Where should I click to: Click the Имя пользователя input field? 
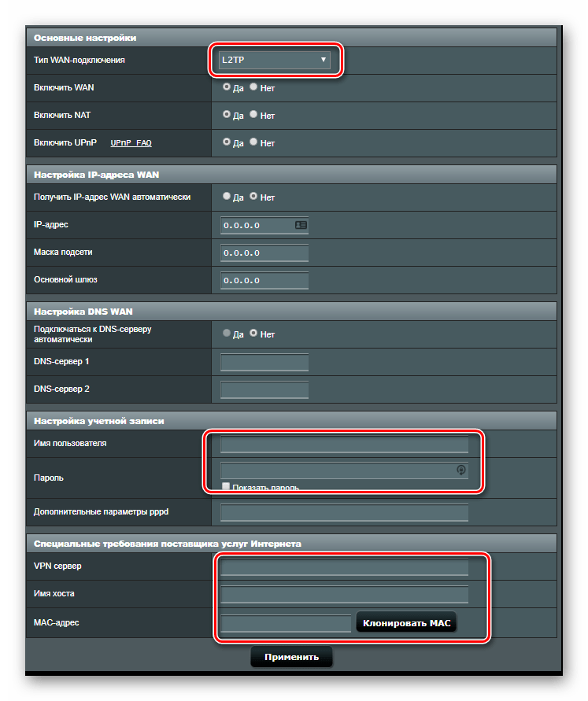click(344, 445)
